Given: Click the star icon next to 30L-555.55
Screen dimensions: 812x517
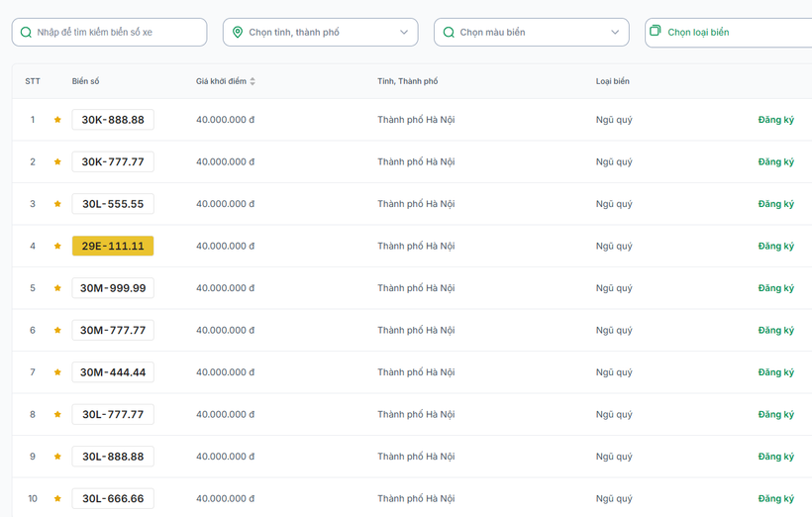Looking at the screenshot, I should coord(57,204).
